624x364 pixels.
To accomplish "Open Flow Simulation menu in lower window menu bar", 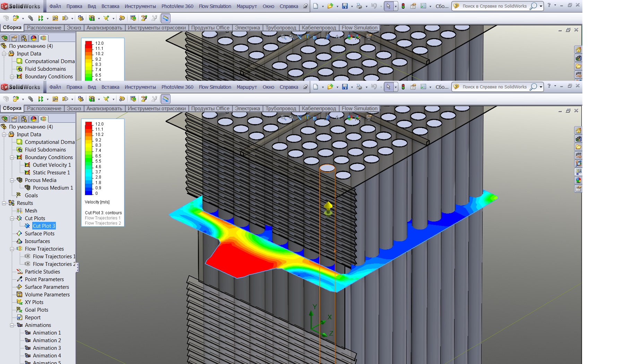I will pos(215,87).
